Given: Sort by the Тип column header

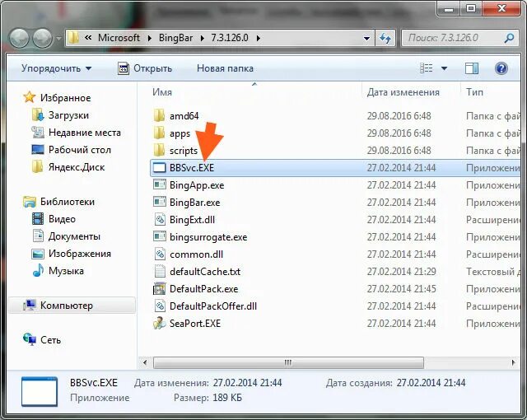Looking at the screenshot, I should click(x=474, y=92).
